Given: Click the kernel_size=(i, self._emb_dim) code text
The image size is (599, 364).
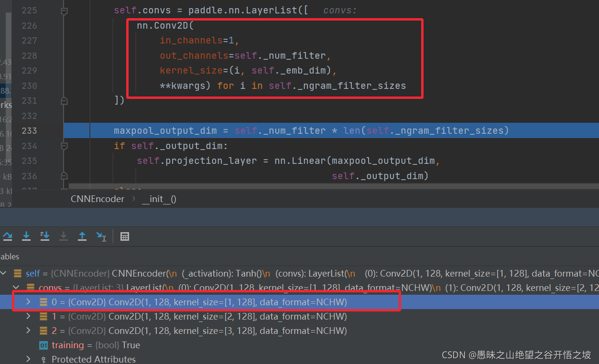Looking at the screenshot, I should 246,71.
